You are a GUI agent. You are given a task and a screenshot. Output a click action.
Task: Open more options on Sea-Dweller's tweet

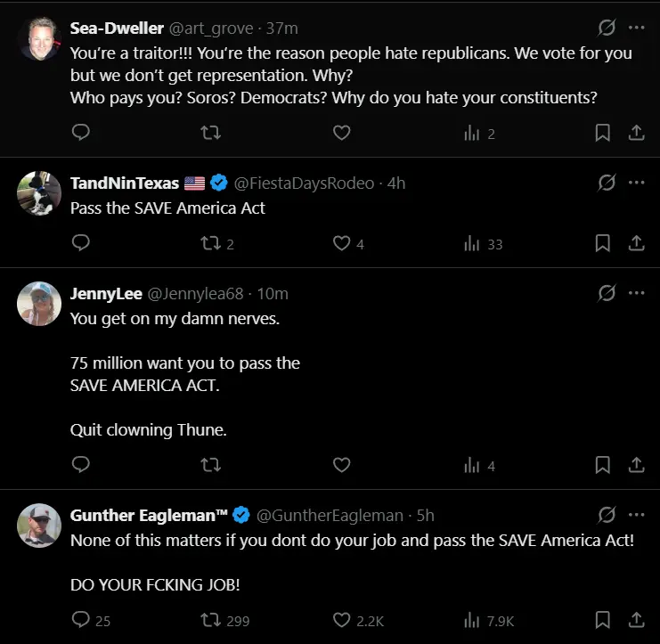[636, 29]
